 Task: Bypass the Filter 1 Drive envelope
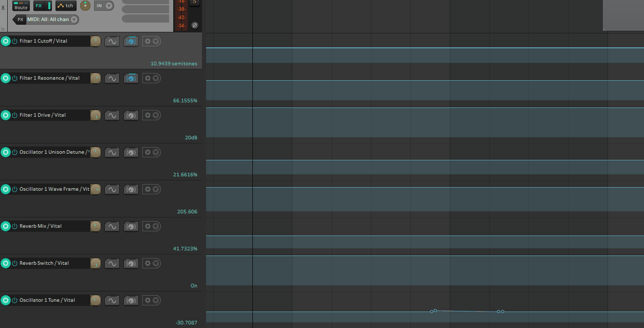(x=15, y=115)
